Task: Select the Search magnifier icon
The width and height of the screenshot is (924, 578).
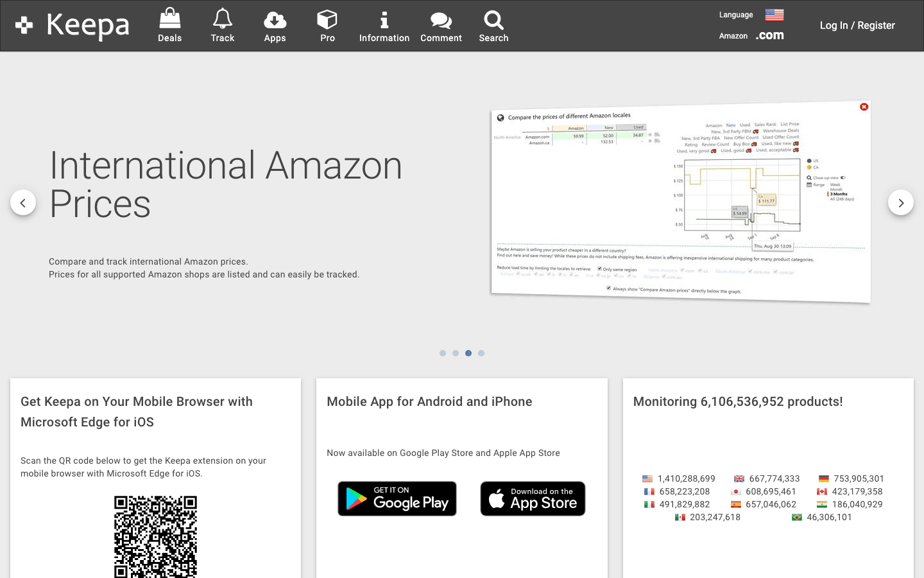Action: (x=493, y=20)
